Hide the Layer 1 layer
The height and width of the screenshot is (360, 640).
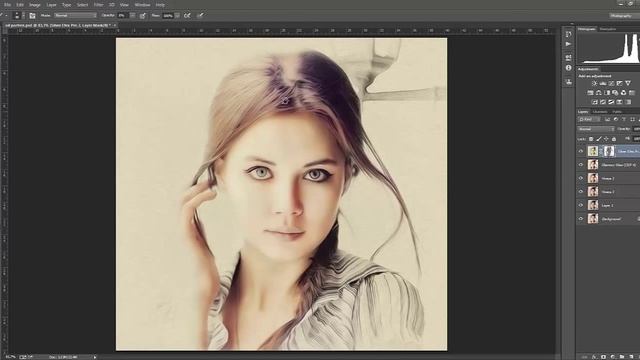pyautogui.click(x=581, y=205)
